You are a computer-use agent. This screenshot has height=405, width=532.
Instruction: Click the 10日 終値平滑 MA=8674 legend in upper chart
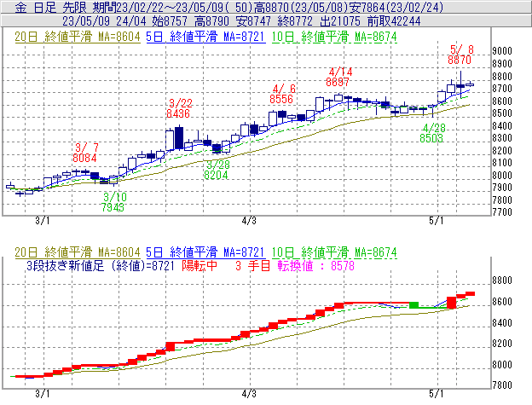(334, 37)
